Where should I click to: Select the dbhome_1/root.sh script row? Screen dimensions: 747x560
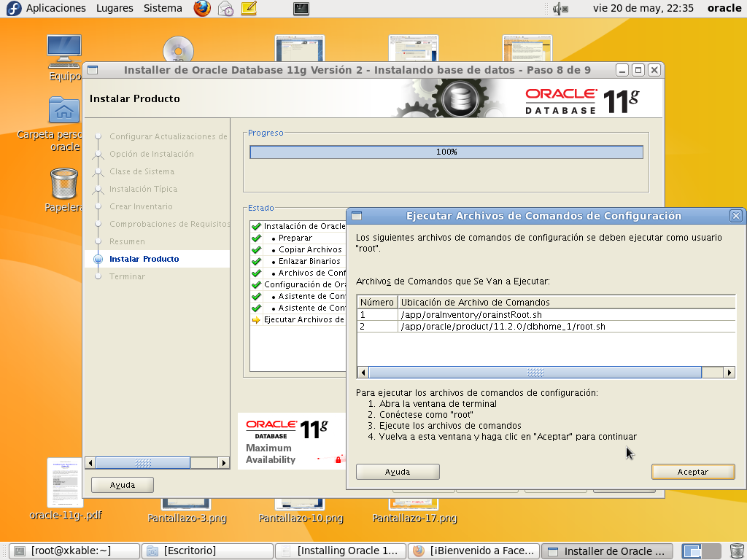coord(546,326)
